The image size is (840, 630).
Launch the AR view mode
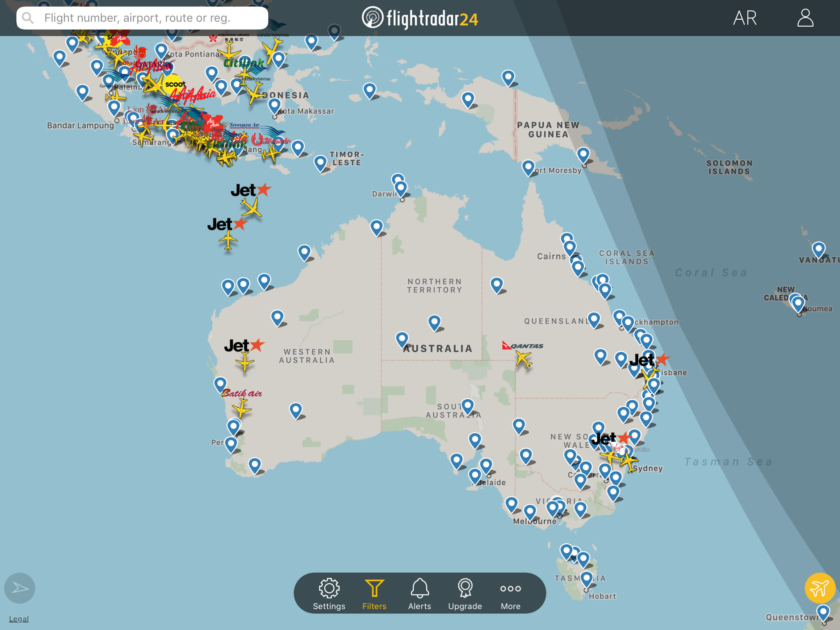tap(745, 18)
